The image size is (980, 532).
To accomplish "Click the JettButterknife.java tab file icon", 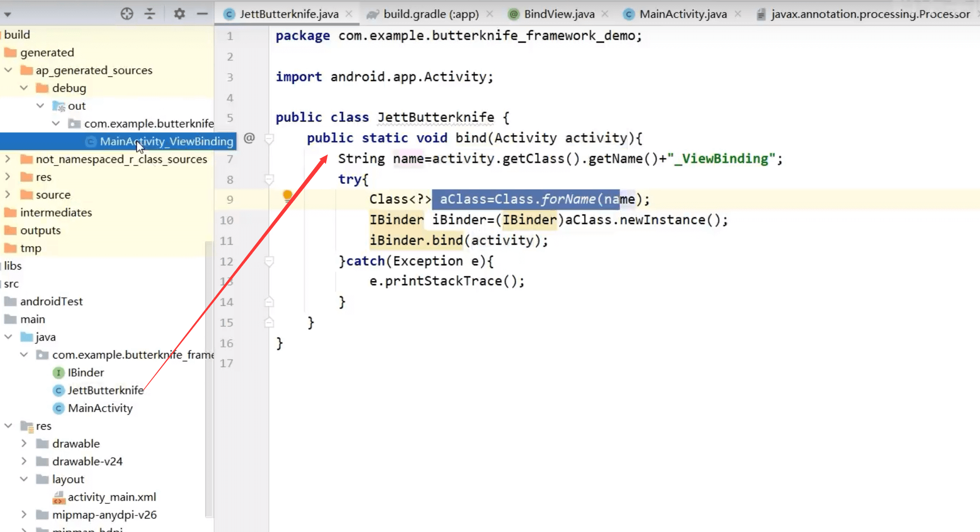I will [229, 14].
